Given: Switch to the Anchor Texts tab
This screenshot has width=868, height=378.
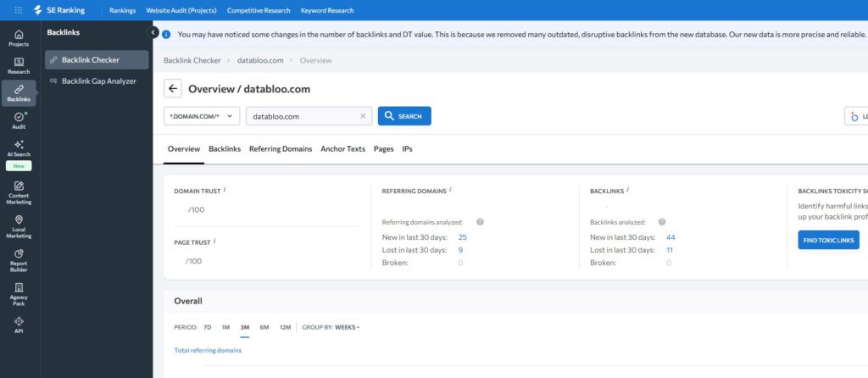Looking at the screenshot, I should tap(342, 149).
